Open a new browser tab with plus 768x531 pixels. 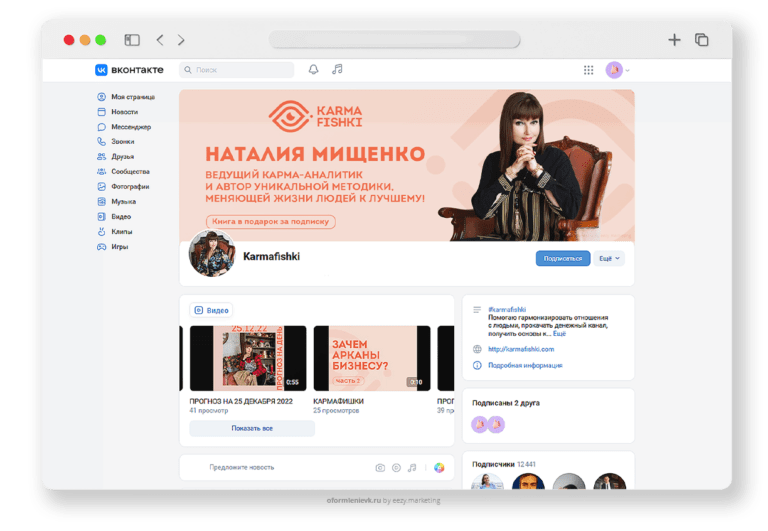[x=674, y=40]
